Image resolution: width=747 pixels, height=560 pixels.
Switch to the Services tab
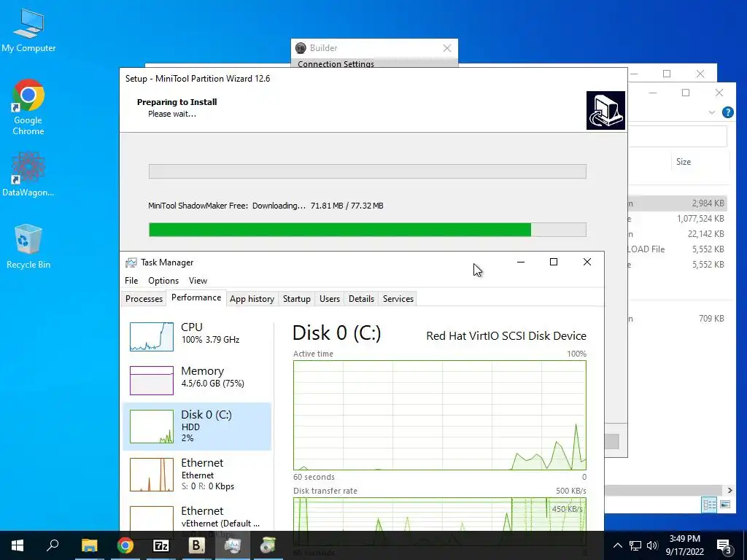398,298
